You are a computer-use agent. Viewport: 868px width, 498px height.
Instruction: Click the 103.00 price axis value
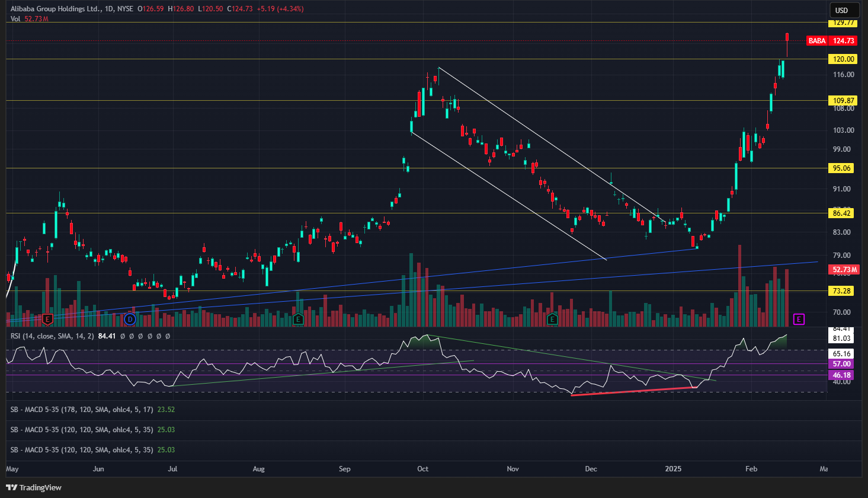843,130
